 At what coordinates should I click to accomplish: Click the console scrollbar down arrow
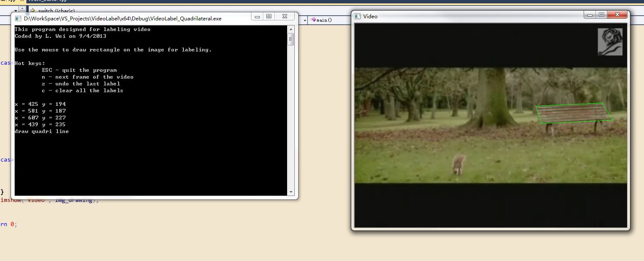click(291, 192)
